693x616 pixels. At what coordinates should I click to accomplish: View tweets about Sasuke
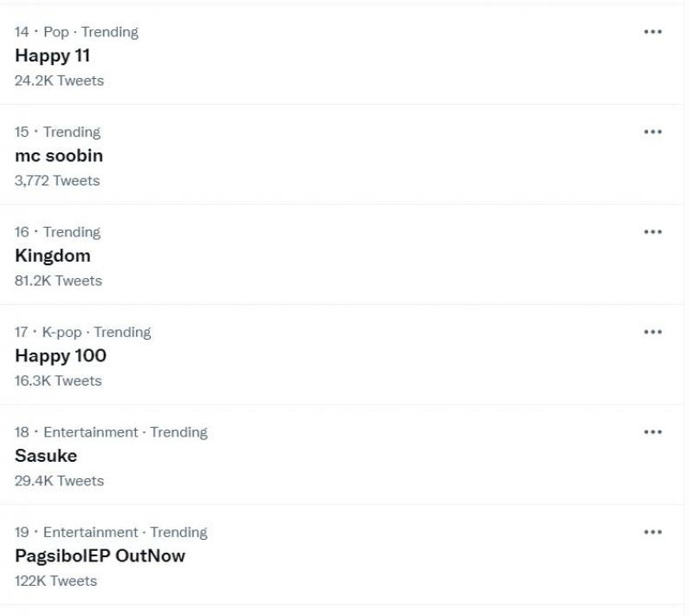(x=46, y=456)
